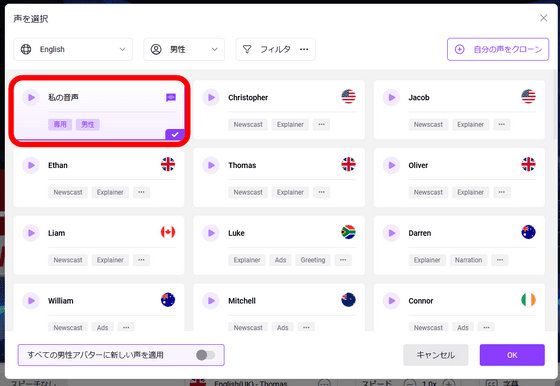560x386 pixels.
Task: Play preview of Liam voice
Action: pyautogui.click(x=31, y=233)
